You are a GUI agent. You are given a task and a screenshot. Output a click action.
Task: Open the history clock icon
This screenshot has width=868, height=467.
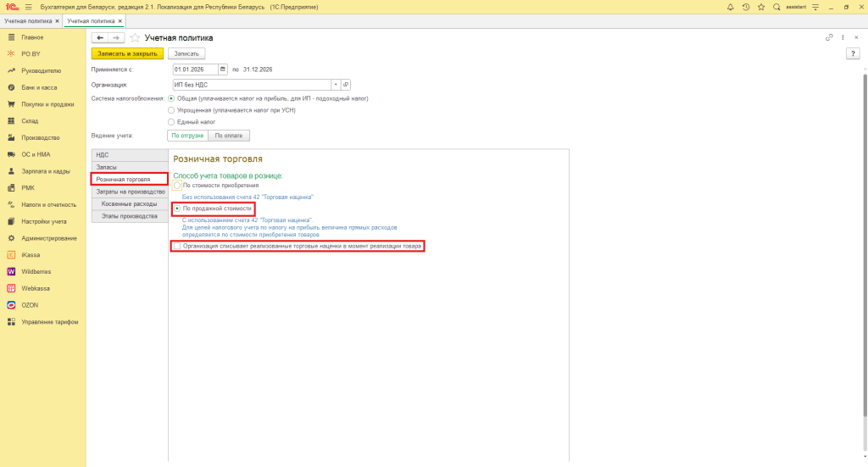(x=745, y=7)
